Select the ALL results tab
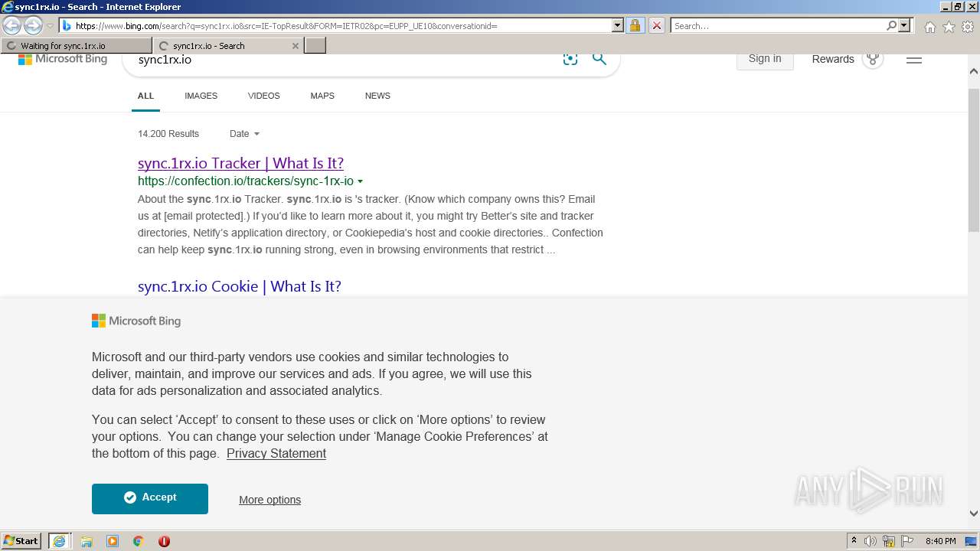The height and width of the screenshot is (551, 980). (x=145, y=96)
